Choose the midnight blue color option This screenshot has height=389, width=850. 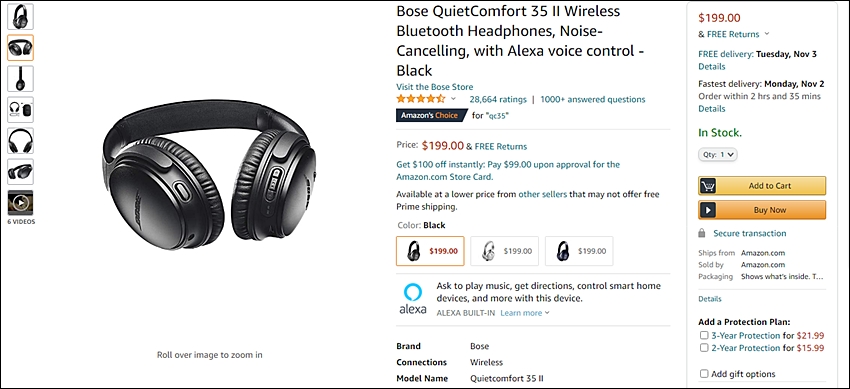pos(579,251)
